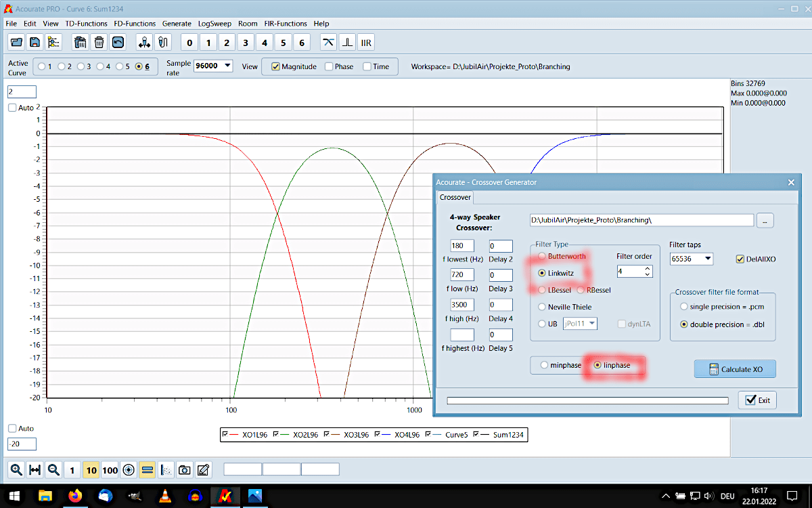The height and width of the screenshot is (508, 812).
Task: Toggle Sum1234 curve visibility checkbox
Action: pos(477,434)
